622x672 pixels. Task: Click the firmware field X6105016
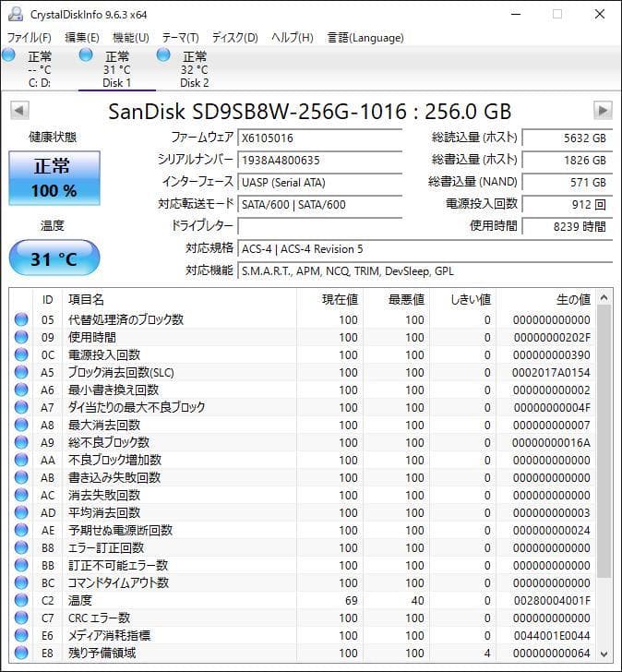pyautogui.click(x=319, y=138)
